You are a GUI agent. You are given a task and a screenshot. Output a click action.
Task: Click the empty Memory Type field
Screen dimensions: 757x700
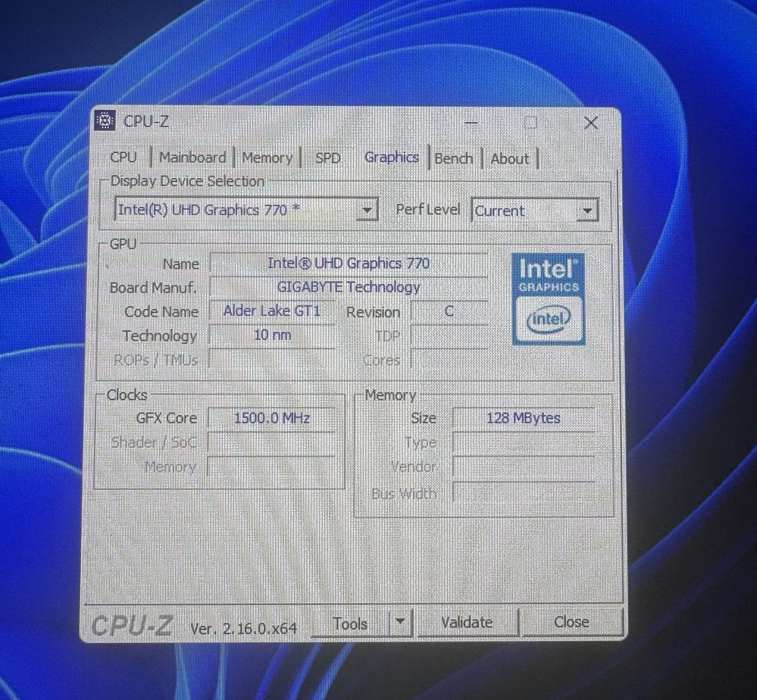pos(524,442)
